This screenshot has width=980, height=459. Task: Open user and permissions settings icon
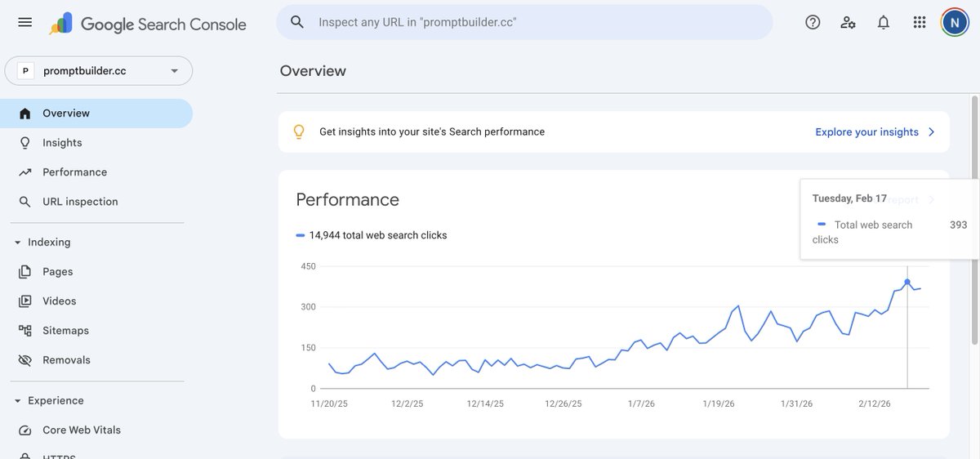848,22
